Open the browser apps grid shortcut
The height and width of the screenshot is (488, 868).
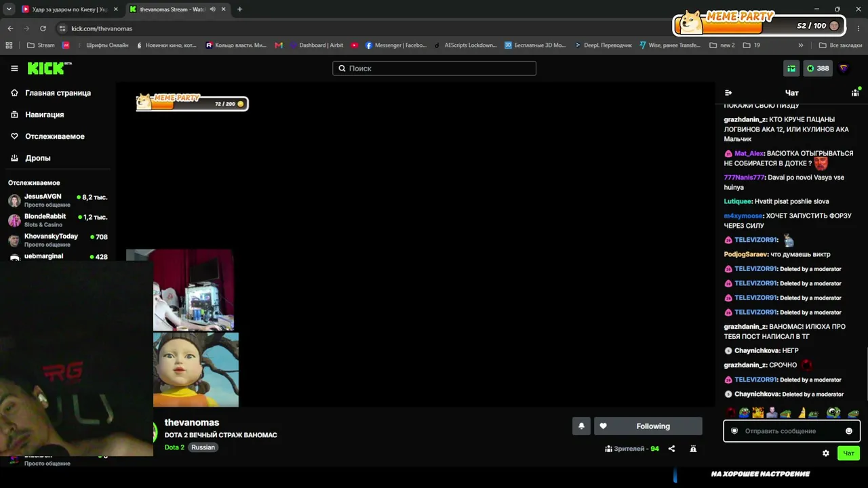point(9,45)
